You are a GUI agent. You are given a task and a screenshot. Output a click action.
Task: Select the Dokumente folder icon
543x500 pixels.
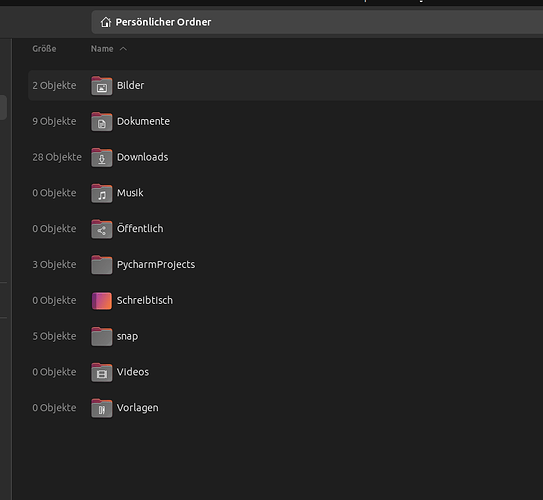click(x=101, y=122)
